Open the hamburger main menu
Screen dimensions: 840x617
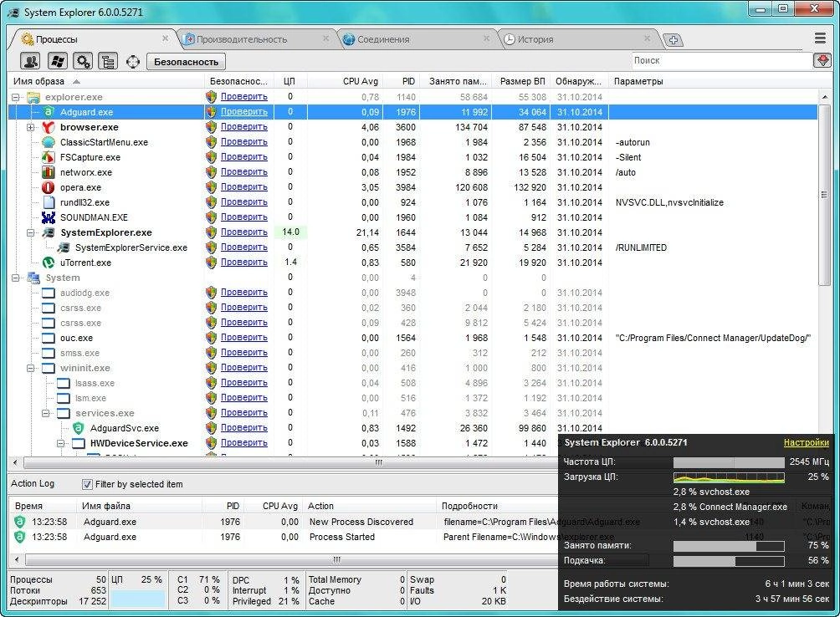tap(820, 38)
